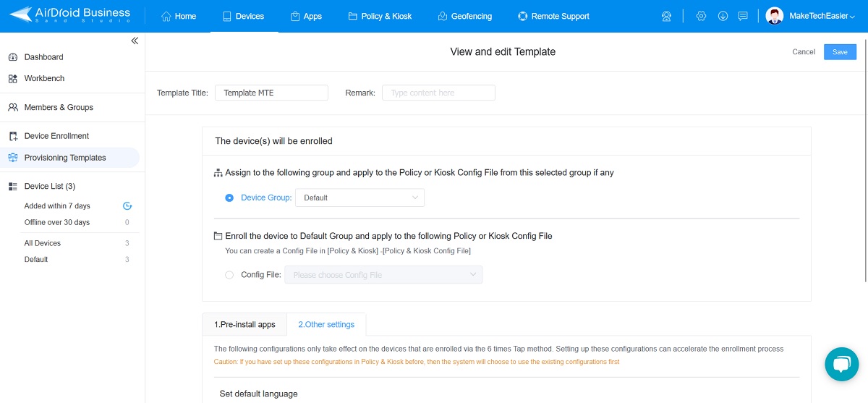868x403 pixels.
Task: Select Added within 7 days filter
Action: point(57,206)
